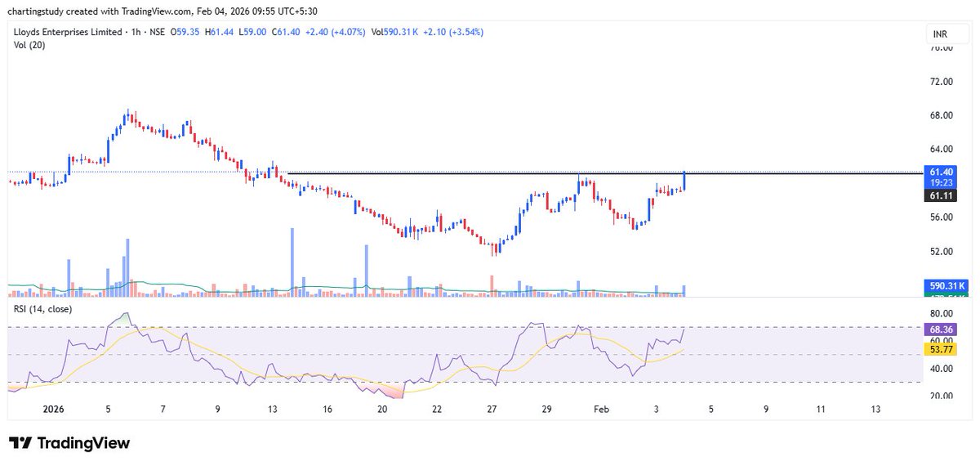Click the 7 date axis label
This screenshot has width=980, height=466.
click(163, 409)
